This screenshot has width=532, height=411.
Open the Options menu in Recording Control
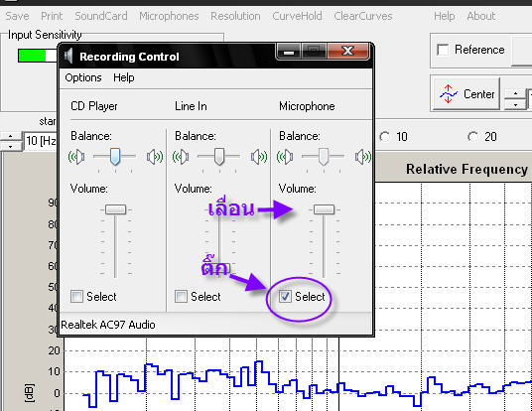tap(83, 77)
